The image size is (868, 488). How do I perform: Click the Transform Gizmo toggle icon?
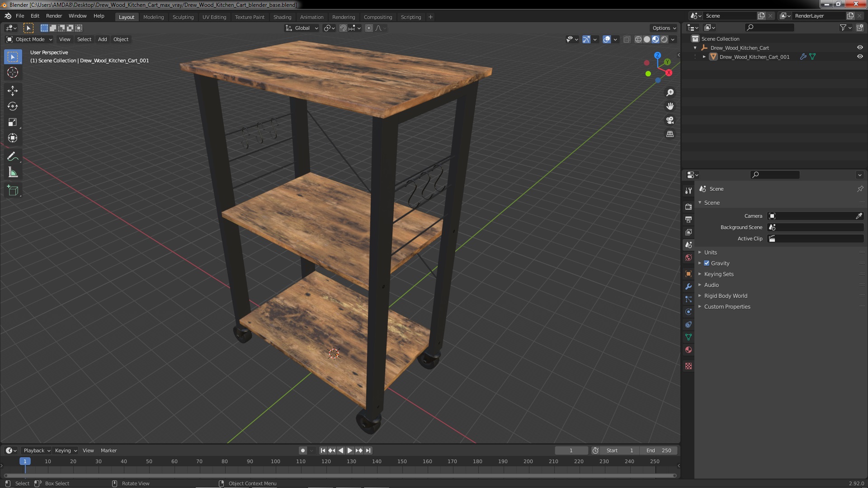[x=586, y=39]
